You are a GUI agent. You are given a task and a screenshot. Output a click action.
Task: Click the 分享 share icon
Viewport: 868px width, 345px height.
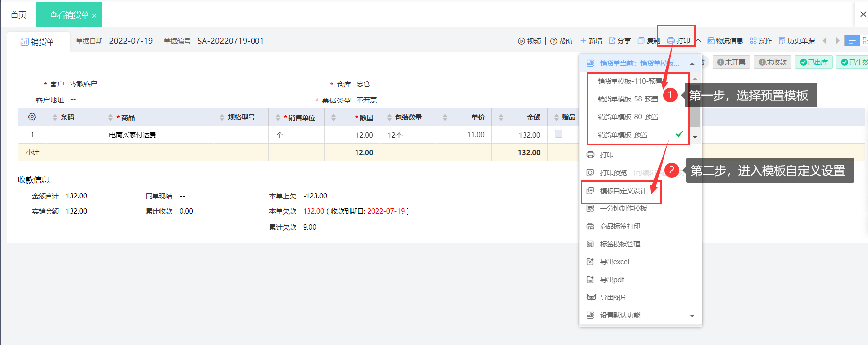pyautogui.click(x=612, y=41)
